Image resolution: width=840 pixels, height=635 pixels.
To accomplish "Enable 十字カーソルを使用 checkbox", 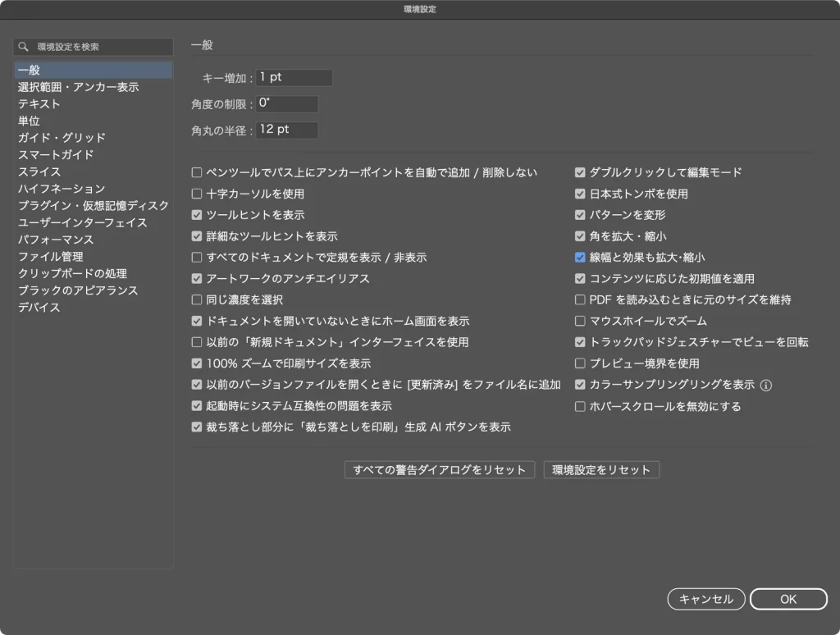I will pos(197,194).
